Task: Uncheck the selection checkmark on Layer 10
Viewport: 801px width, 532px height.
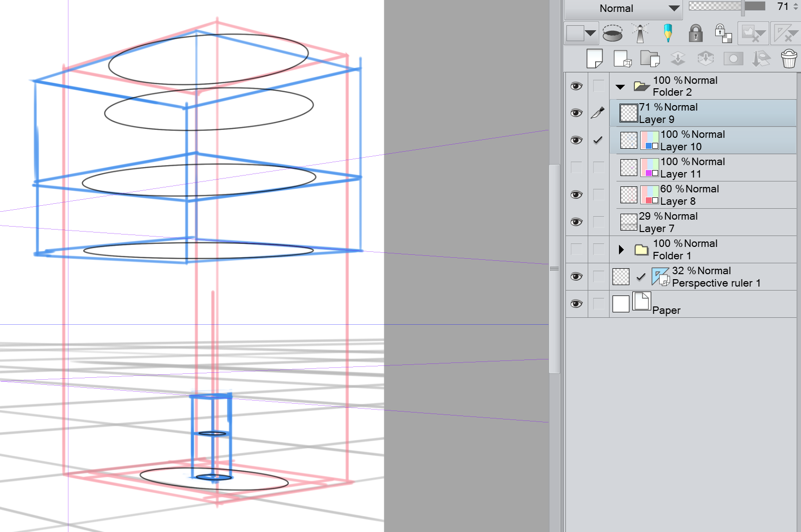Action: (598, 140)
